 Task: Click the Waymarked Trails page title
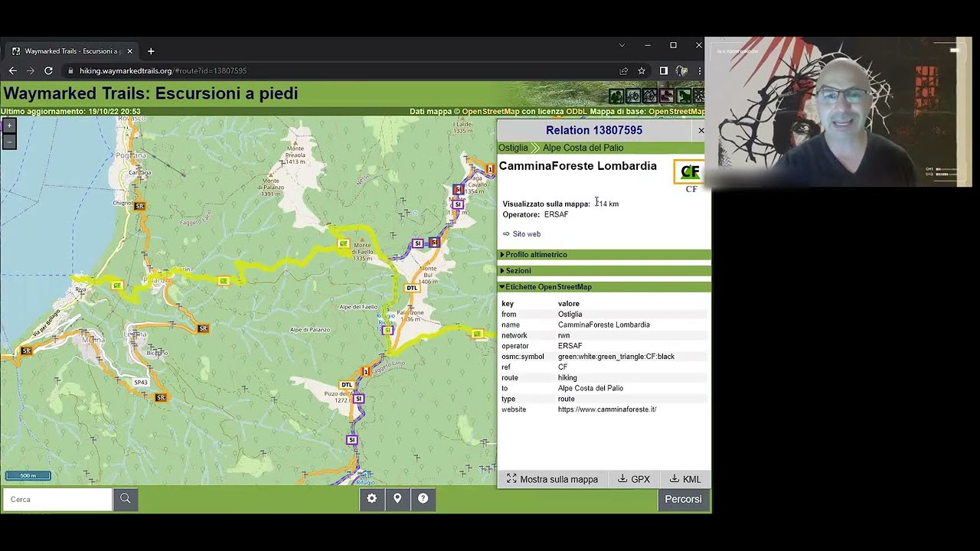[x=151, y=94]
